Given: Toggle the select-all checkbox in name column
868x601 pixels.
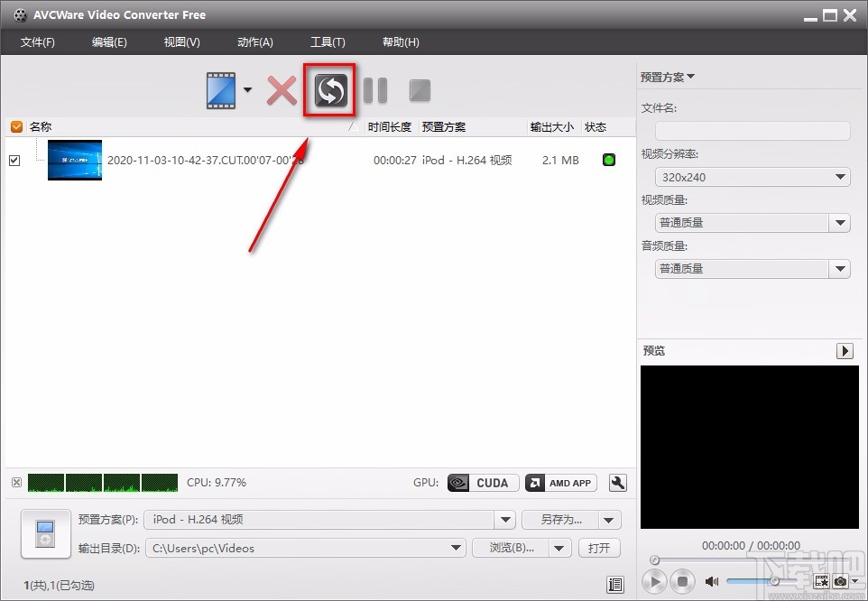Looking at the screenshot, I should tap(15, 126).
